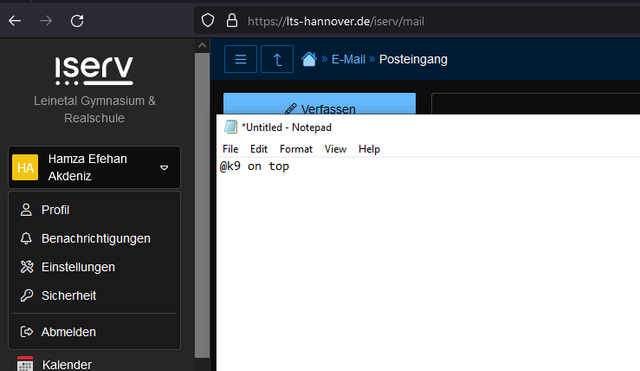Click the user menu dropdown chevron

[x=164, y=168]
